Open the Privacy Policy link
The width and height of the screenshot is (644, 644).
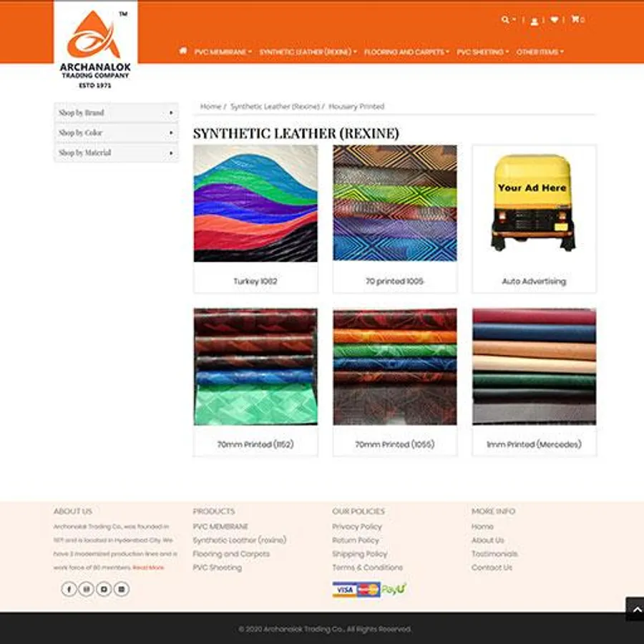click(x=357, y=527)
